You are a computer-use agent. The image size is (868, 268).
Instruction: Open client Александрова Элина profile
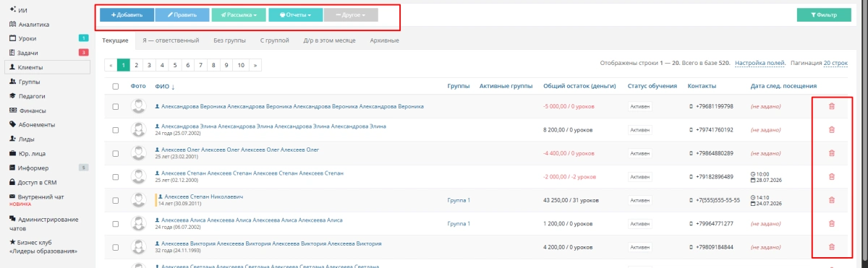pyautogui.click(x=273, y=126)
